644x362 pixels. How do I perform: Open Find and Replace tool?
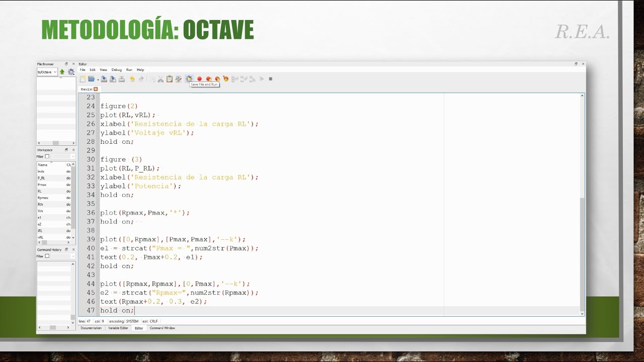(x=178, y=79)
